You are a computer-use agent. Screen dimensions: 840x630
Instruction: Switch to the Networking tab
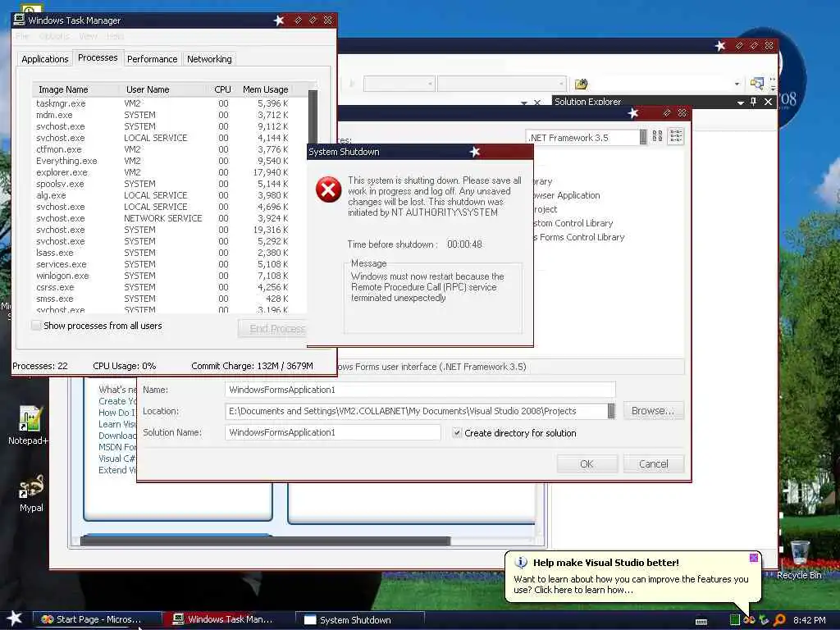[x=209, y=59]
